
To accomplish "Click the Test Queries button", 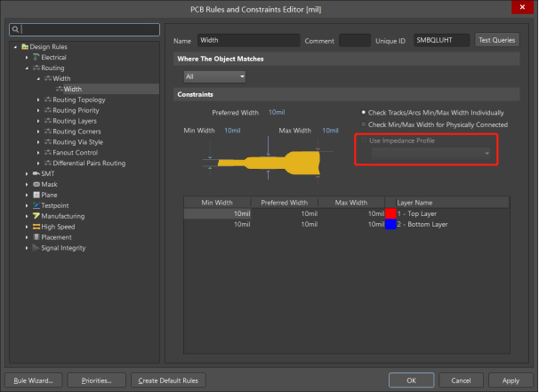I will click(x=497, y=40).
